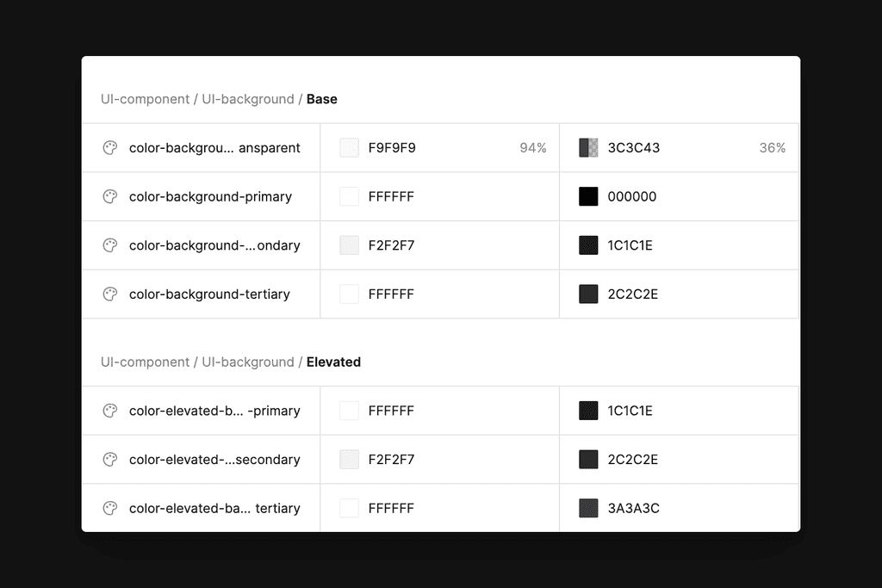Click the palette icon for color-elevated-background-tertiary
The height and width of the screenshot is (588, 882).
pos(109,508)
